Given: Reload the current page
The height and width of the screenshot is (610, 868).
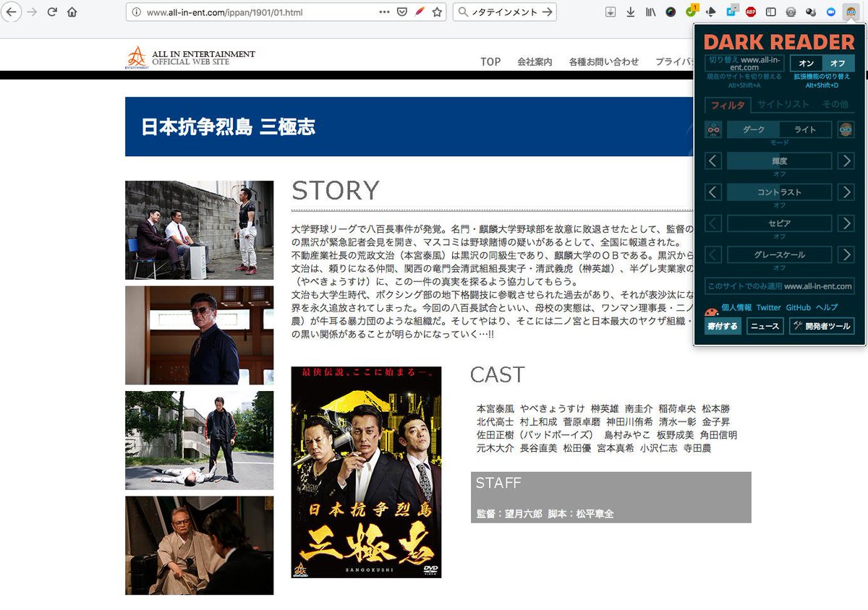Looking at the screenshot, I should (52, 12).
